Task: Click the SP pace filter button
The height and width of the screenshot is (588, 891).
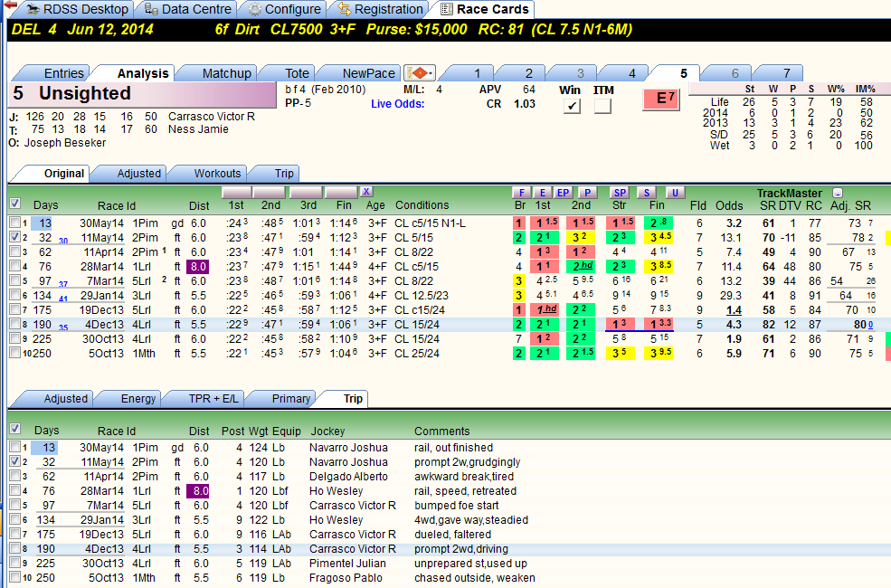Action: coord(620,193)
